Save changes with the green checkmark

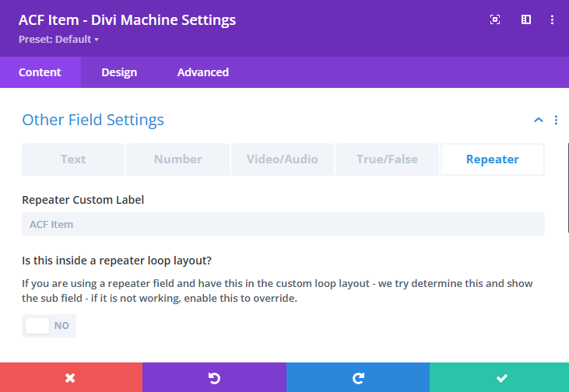(501, 378)
